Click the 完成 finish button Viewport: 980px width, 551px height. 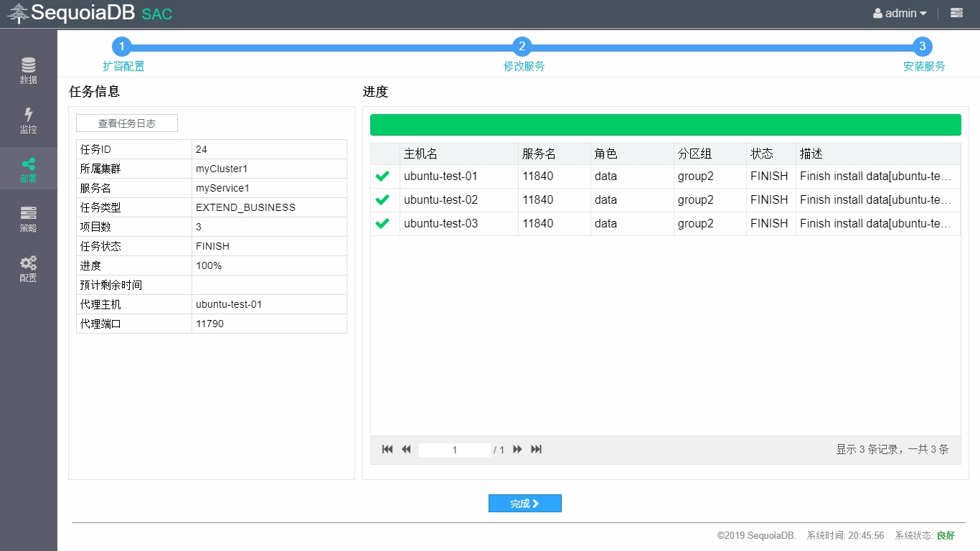coord(524,504)
